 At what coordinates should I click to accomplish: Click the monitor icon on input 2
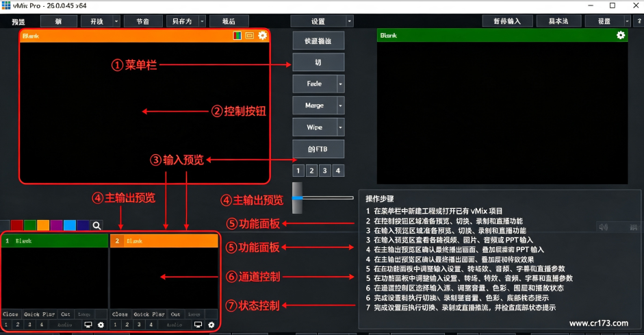coord(198,325)
